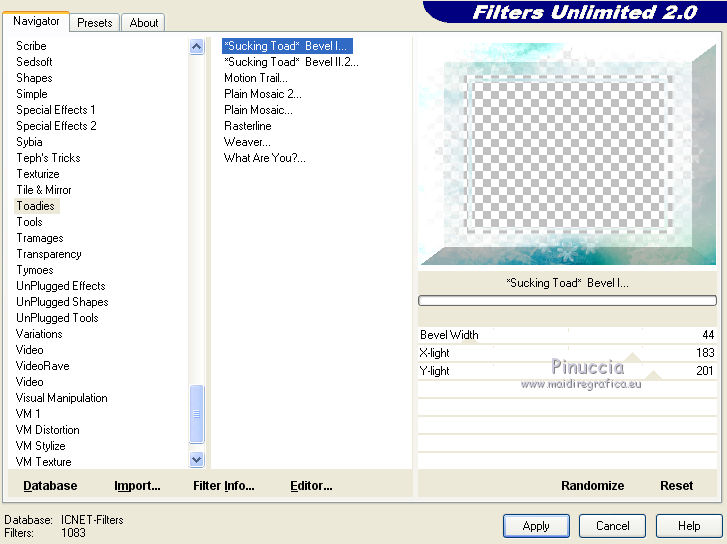Select the Simple category
Viewport: 727px width, 544px height.
coord(32,94)
